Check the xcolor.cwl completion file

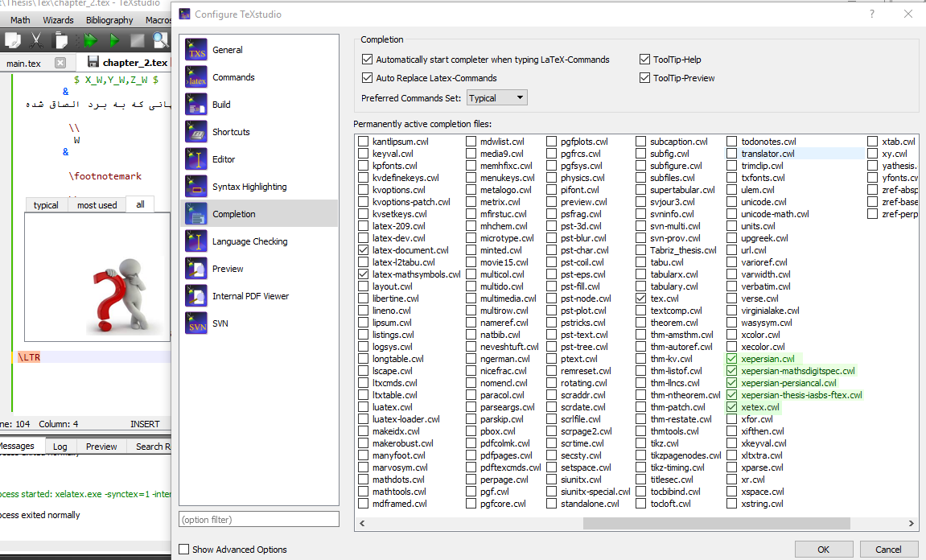731,335
